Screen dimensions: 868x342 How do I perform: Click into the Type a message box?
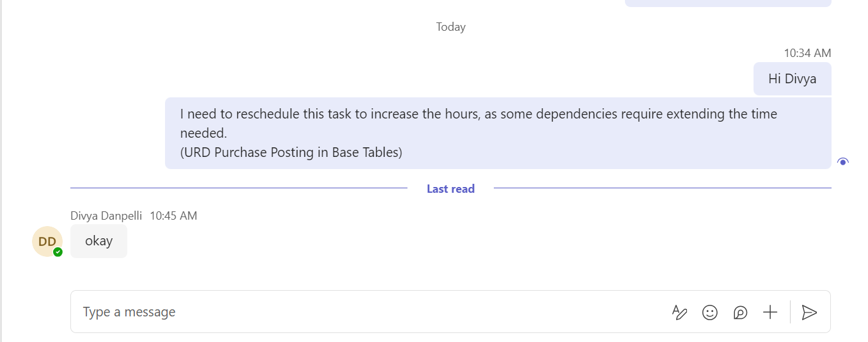[371, 312]
